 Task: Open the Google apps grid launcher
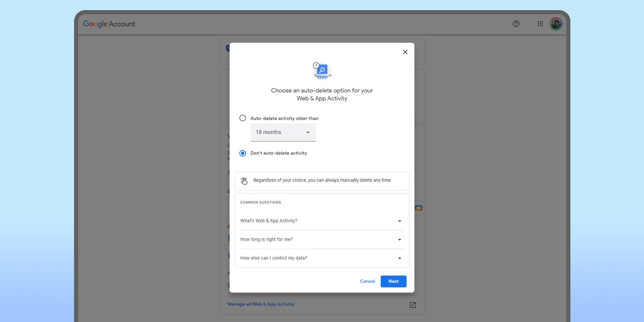[540, 24]
